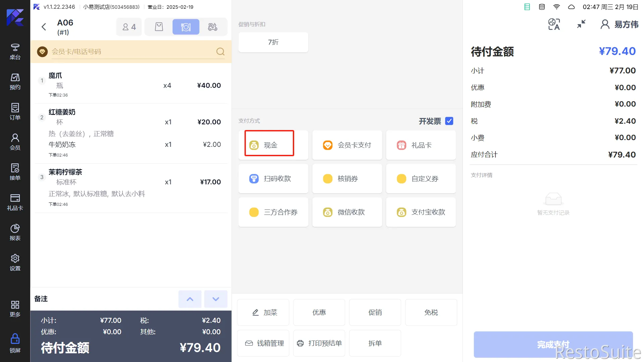Select the 魔爪 order item row
The width and height of the screenshot is (644, 362).
coord(131,85)
